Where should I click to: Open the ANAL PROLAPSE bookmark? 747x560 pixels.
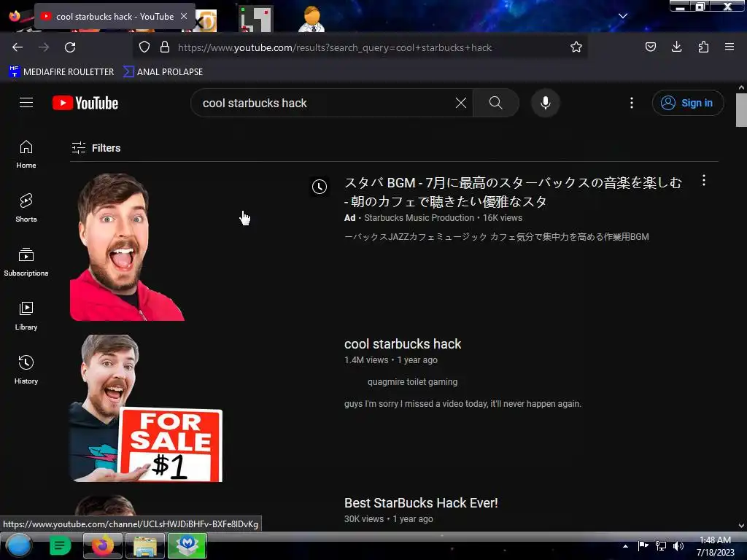(163, 72)
